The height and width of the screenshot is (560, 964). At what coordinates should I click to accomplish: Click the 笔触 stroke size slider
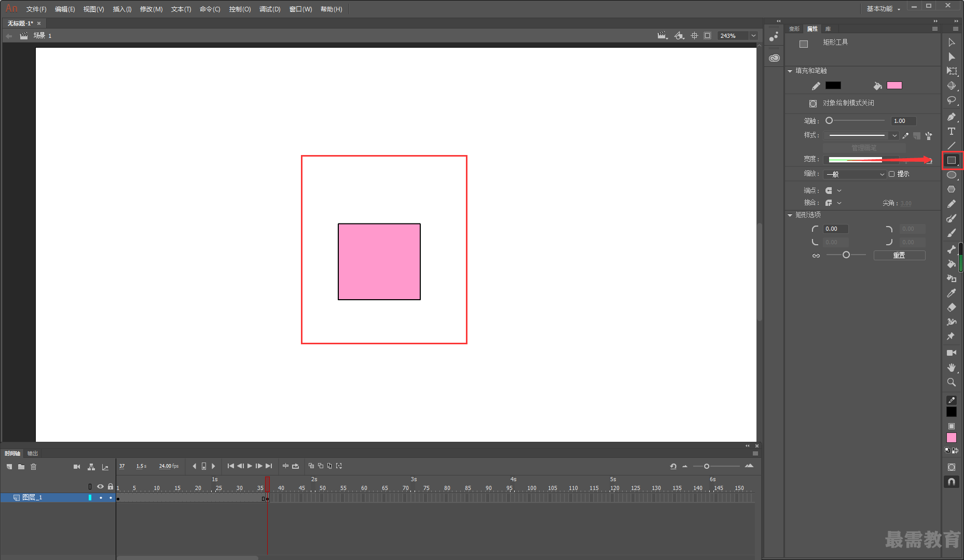(856, 121)
